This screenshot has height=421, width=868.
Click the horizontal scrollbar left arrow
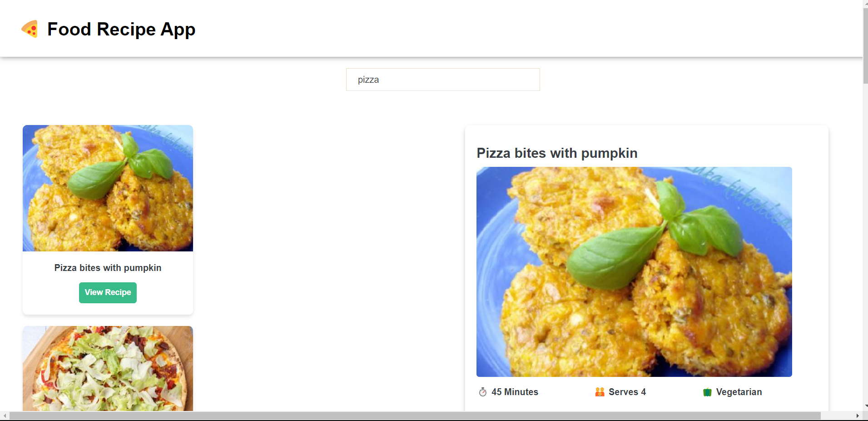click(5, 416)
